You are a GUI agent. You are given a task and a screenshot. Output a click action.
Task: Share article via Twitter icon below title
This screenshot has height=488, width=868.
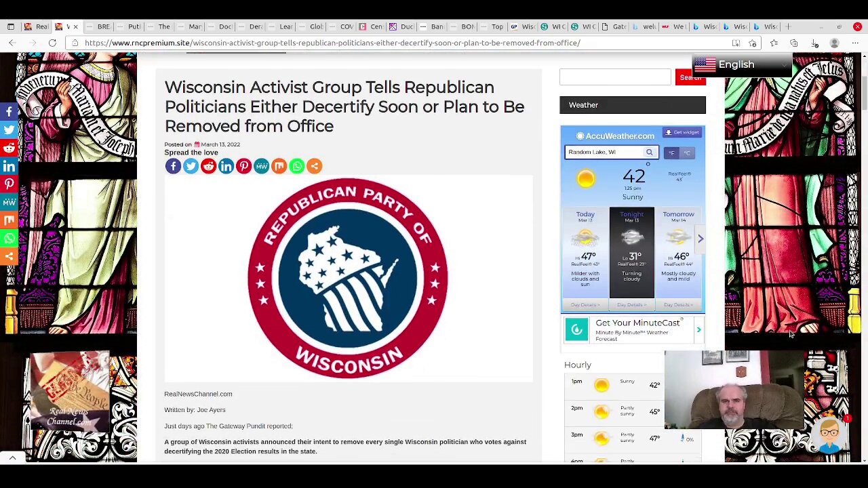191,166
